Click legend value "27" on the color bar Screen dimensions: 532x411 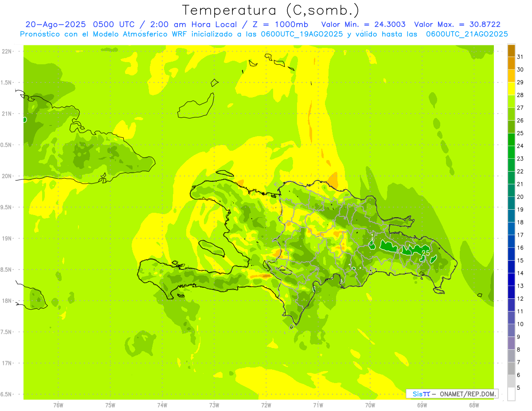tap(520, 108)
